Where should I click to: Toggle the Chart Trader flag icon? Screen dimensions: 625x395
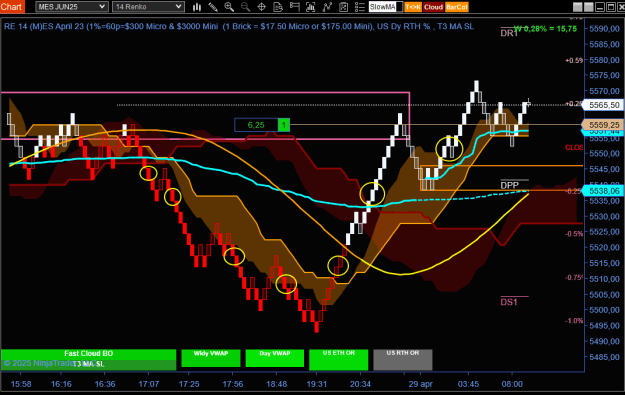pyautogui.click(x=295, y=7)
